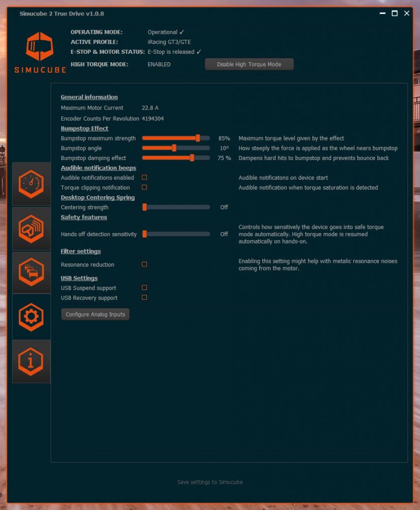The image size is (420, 510).
Task: Enable Audible notifications checkbox
Action: coord(144,177)
